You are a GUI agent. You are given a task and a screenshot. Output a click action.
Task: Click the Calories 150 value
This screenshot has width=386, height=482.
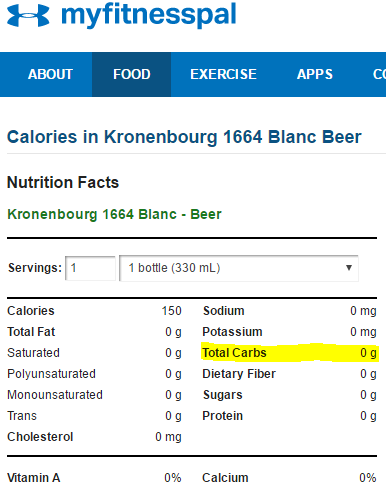tap(171, 311)
